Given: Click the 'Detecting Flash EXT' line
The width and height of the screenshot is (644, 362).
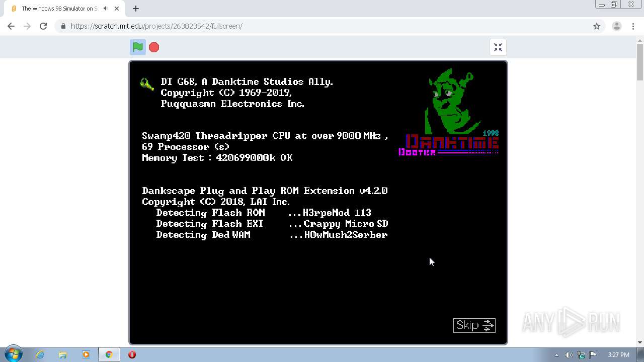Looking at the screenshot, I should point(272,224).
